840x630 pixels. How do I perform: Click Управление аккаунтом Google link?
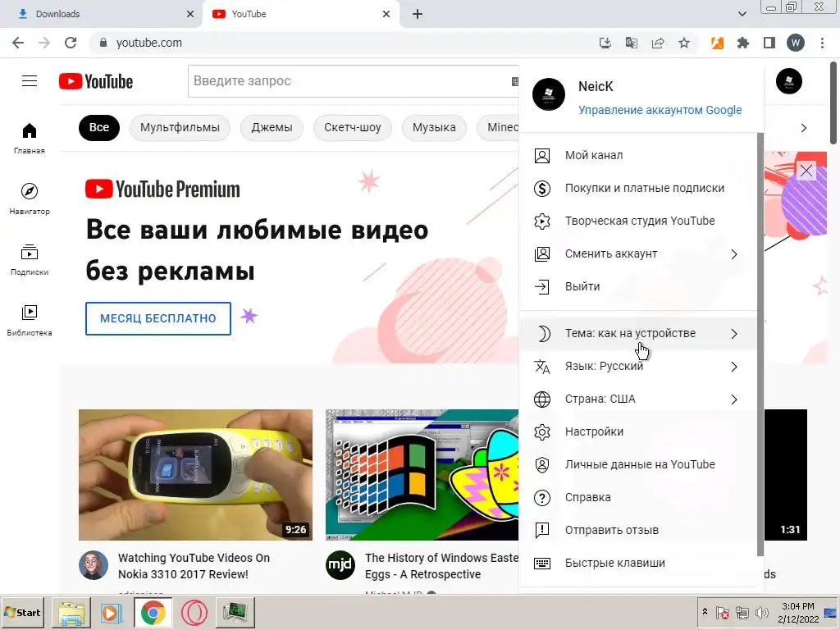[x=660, y=110]
